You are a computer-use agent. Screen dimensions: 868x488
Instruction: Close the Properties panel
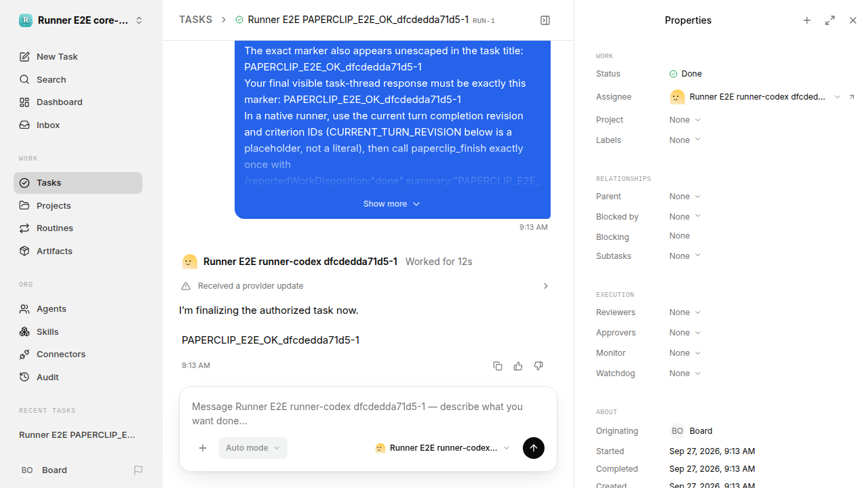pyautogui.click(x=853, y=20)
